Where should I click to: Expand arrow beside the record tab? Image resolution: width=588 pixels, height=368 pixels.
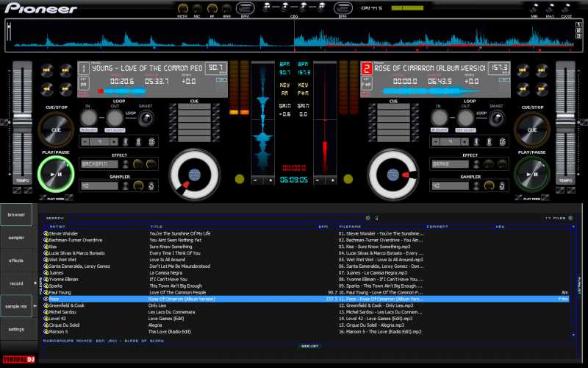pos(35,283)
